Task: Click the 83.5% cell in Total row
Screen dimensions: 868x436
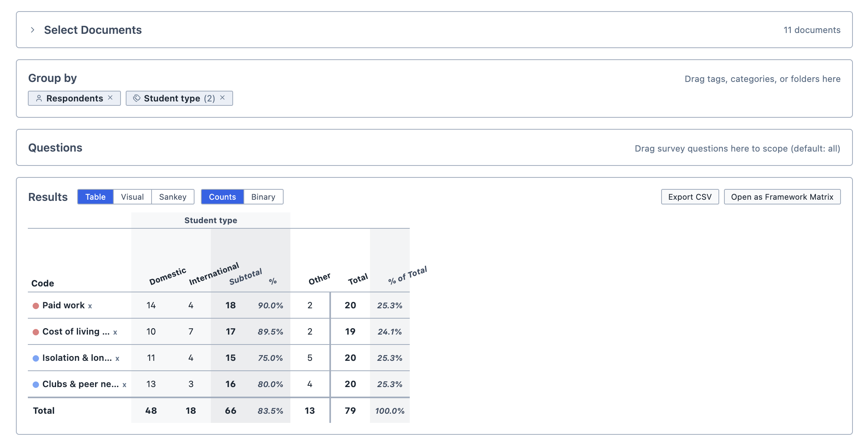Action: pos(271,411)
